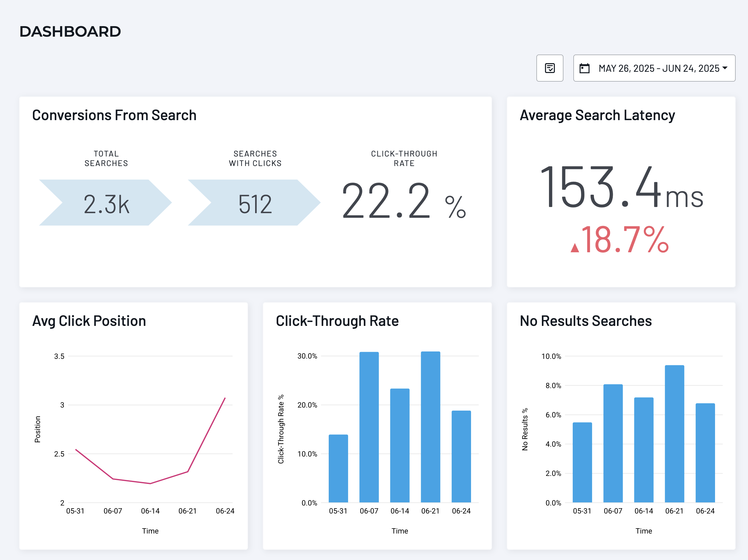This screenshot has height=560, width=748.
Task: Click the calendar icon in date picker
Action: pos(584,68)
